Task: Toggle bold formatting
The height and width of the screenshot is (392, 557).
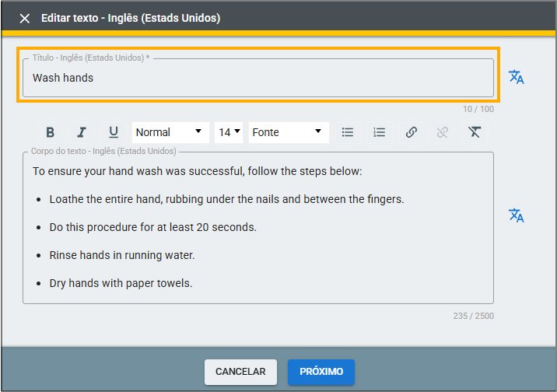Action: point(50,132)
